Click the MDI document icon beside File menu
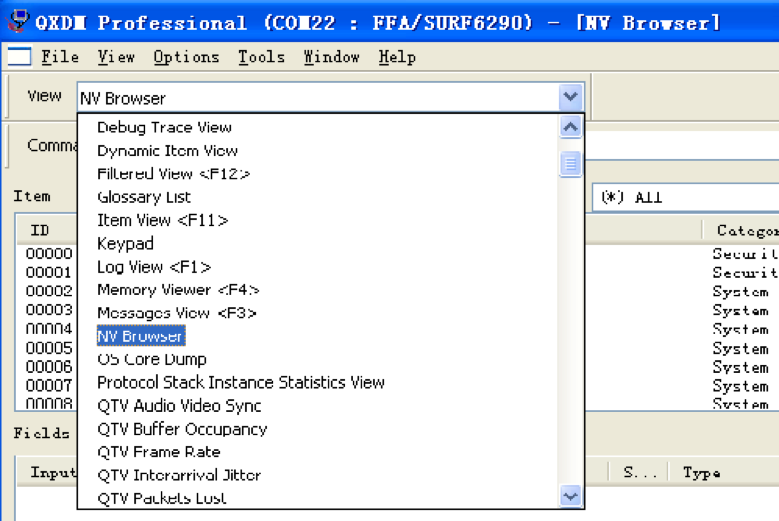779x521 pixels. point(19,56)
